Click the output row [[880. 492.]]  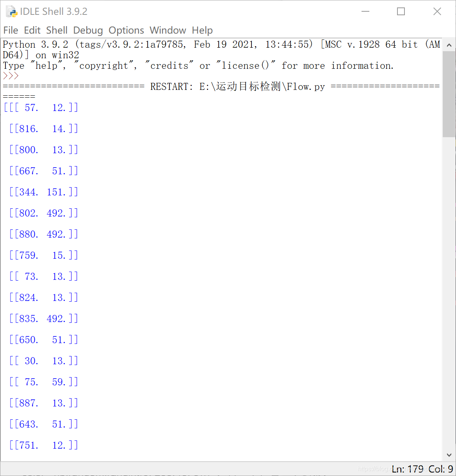click(43, 234)
